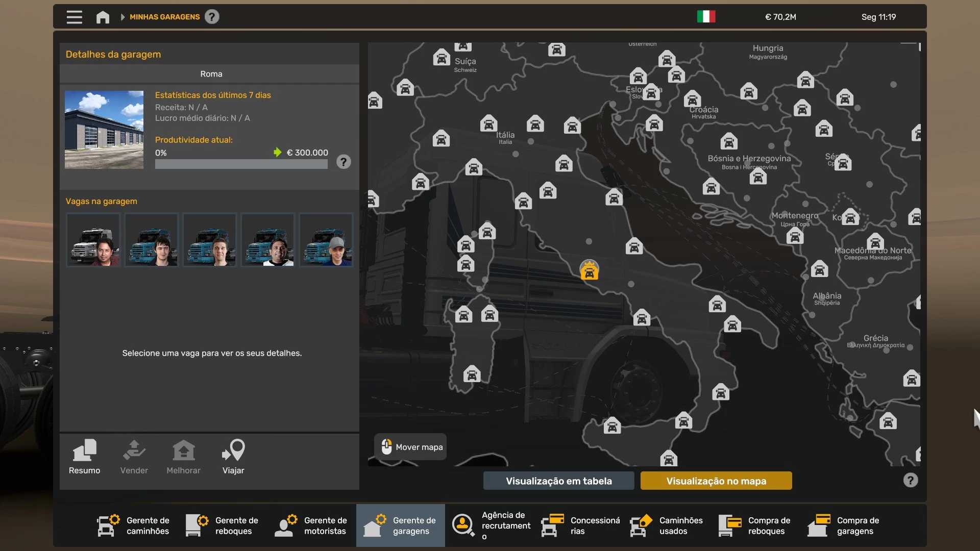Screen dimensions: 980x551
Task: Open help next to Minhas Garagens
Action: [x=212, y=17]
